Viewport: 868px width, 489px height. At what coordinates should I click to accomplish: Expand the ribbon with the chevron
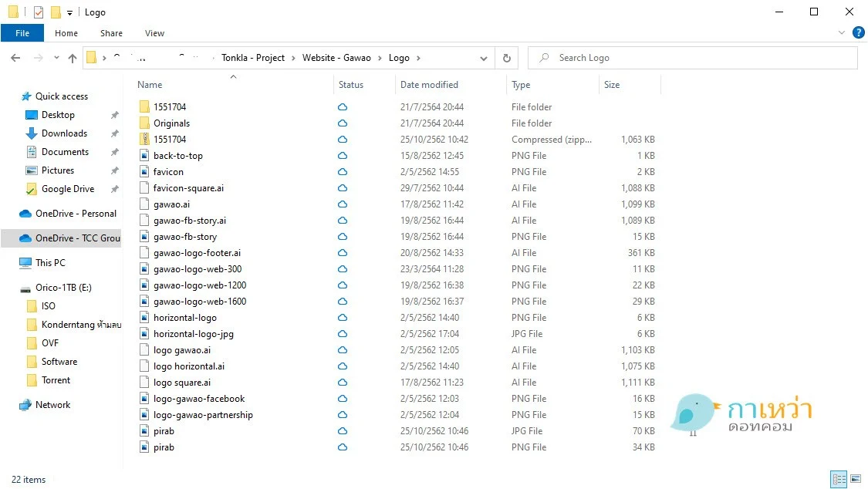coord(842,33)
